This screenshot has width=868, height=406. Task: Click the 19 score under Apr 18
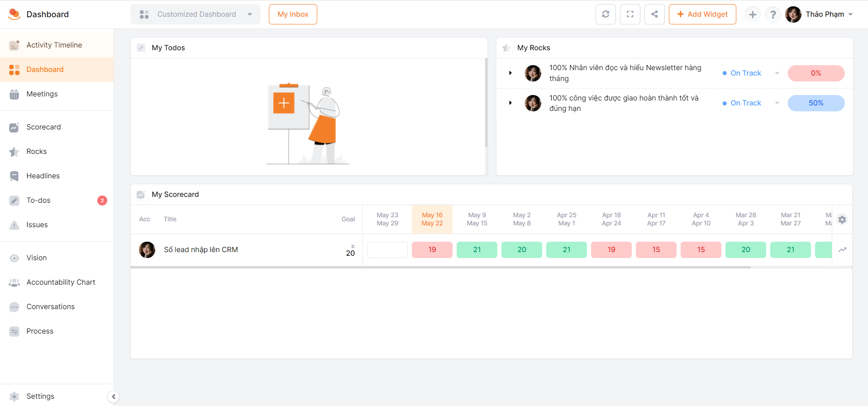point(611,250)
